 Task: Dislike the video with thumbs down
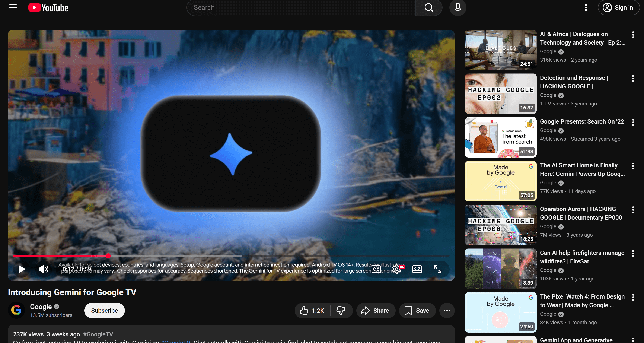click(x=341, y=311)
